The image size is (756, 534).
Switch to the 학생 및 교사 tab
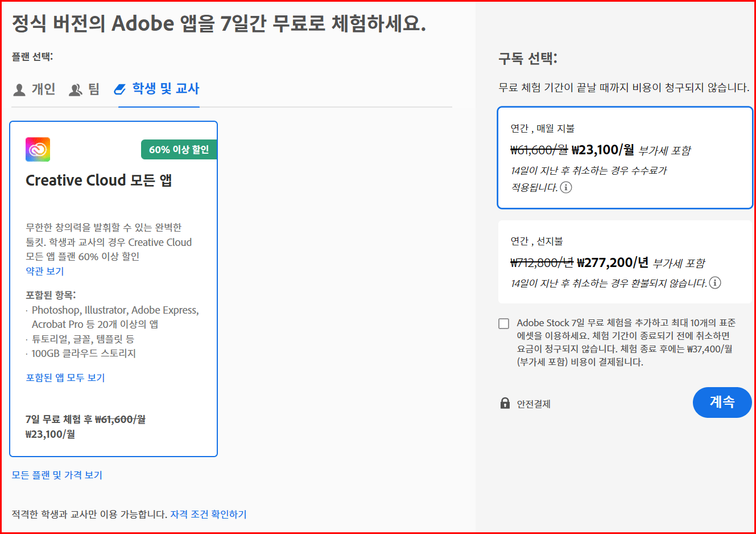pos(157,89)
